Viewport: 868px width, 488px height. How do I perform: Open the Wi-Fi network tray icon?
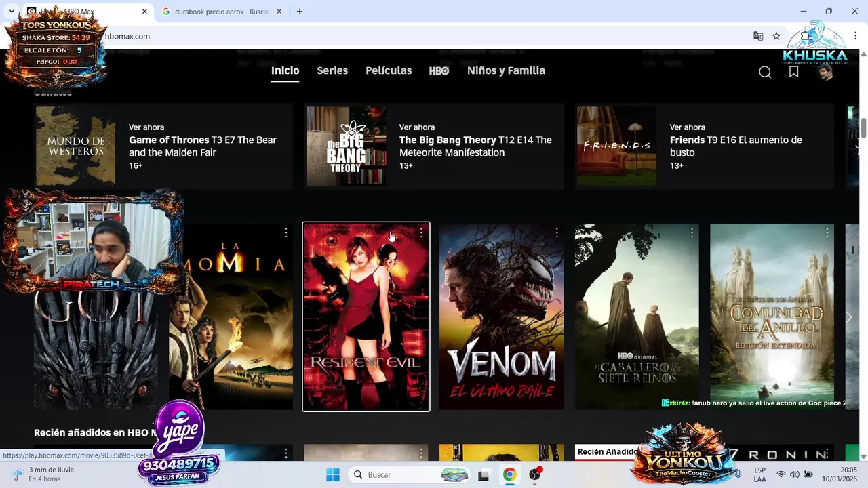tap(781, 474)
